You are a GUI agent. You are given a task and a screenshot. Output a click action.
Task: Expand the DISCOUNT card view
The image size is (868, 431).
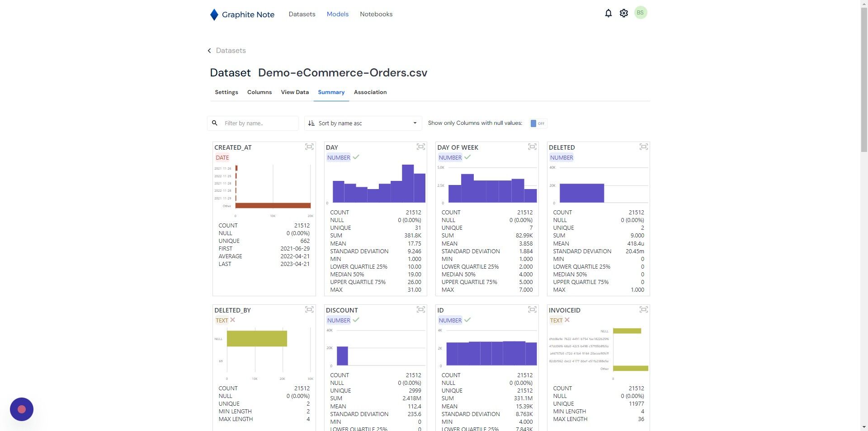(x=421, y=310)
